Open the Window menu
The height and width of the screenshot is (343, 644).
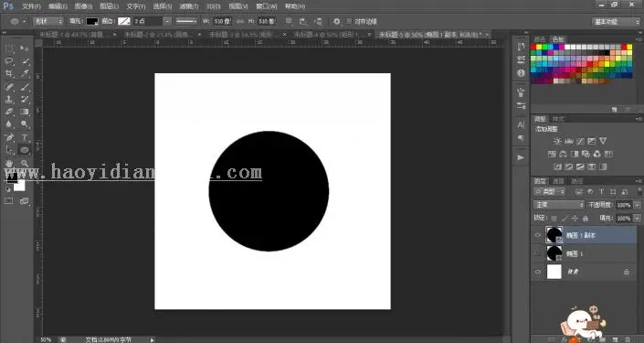[267, 6]
